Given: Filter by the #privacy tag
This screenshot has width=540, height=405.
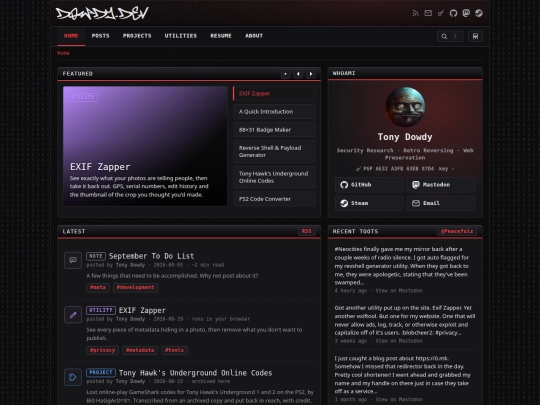Looking at the screenshot, I should (103, 351).
